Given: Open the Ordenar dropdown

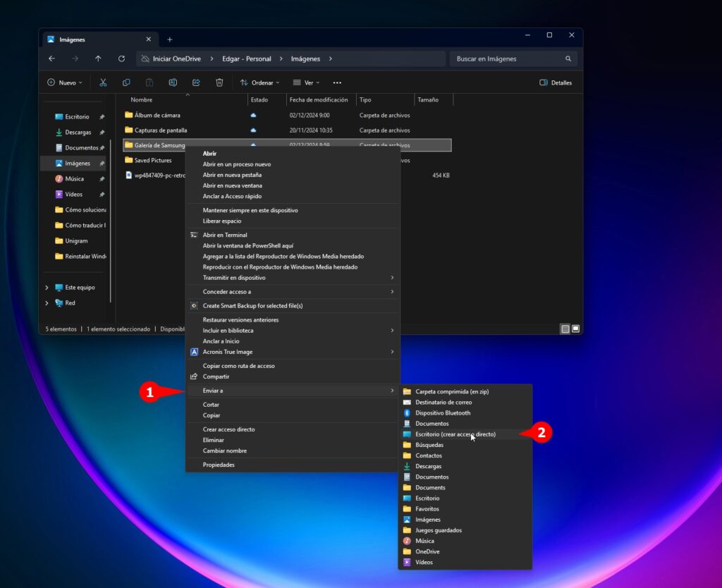Looking at the screenshot, I should pyautogui.click(x=259, y=83).
